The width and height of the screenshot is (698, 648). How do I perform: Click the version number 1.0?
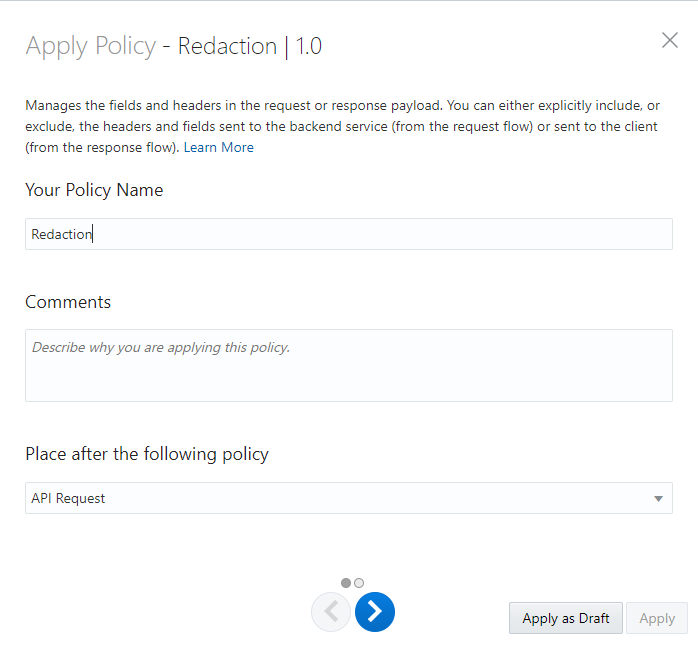click(x=309, y=46)
